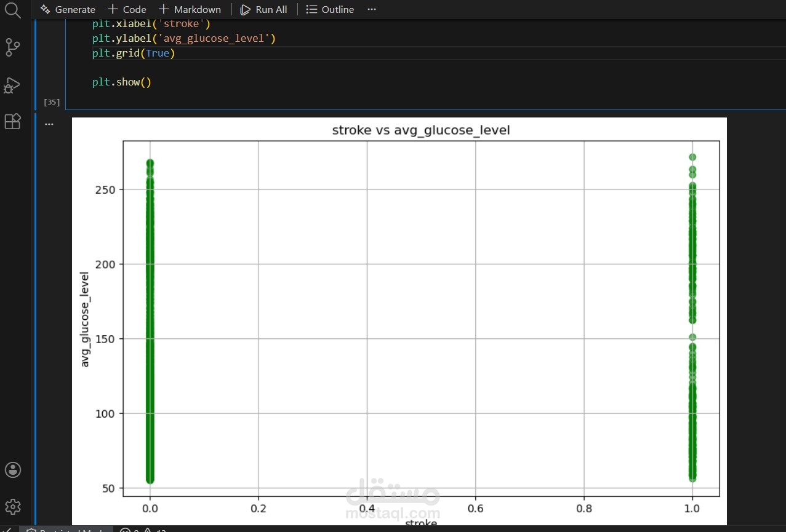The width and height of the screenshot is (786, 532).
Task: Open the Run and Debug view
Action: coord(13,85)
